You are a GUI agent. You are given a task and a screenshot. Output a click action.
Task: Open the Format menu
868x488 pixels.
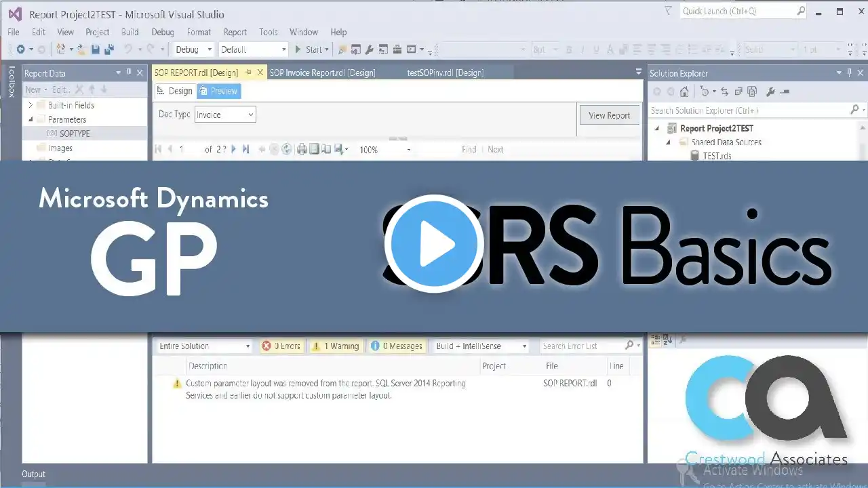[199, 32]
